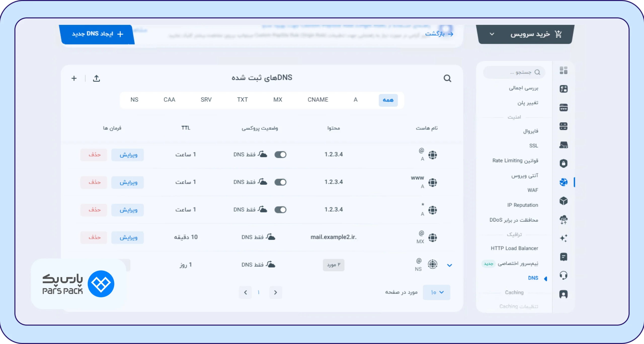The height and width of the screenshot is (344, 644).
Task: Filter records by CNAME tab
Action: 318,100
